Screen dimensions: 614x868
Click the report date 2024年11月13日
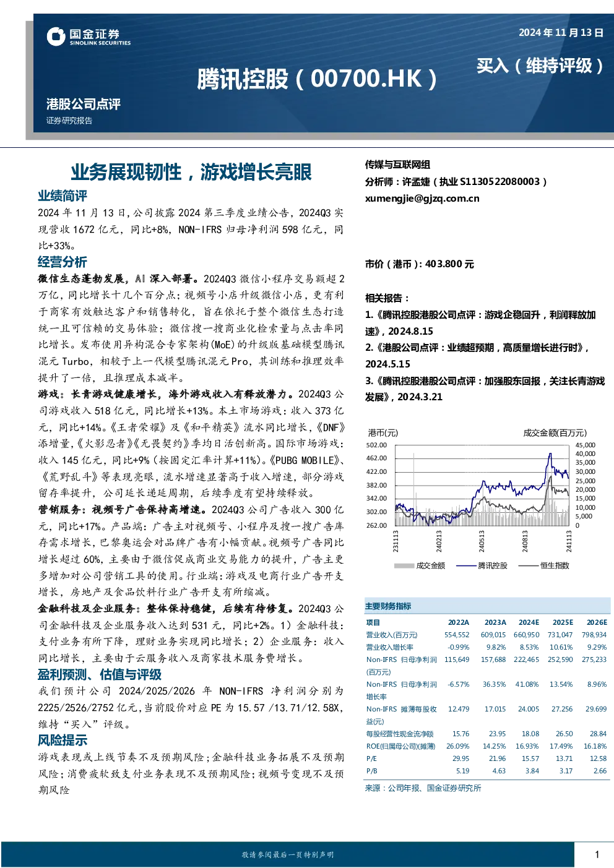561,33
